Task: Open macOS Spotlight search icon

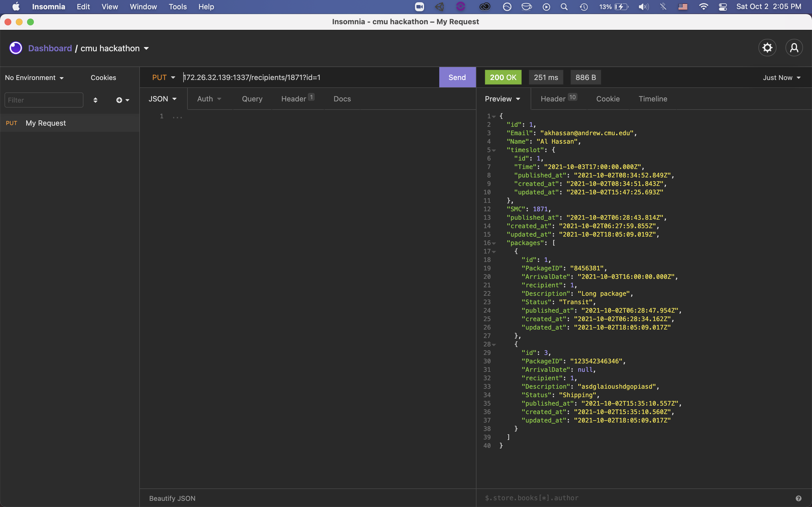Action: 564,7
